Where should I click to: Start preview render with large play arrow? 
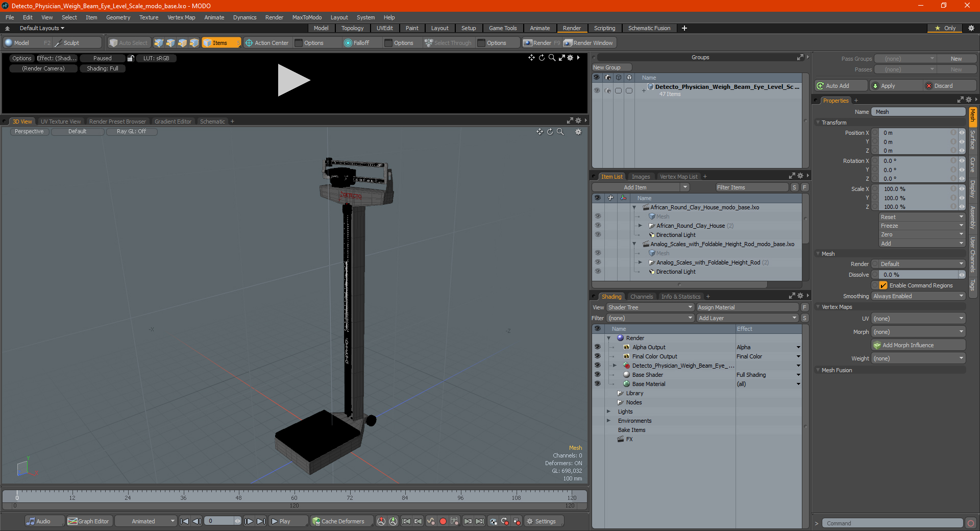(x=293, y=80)
